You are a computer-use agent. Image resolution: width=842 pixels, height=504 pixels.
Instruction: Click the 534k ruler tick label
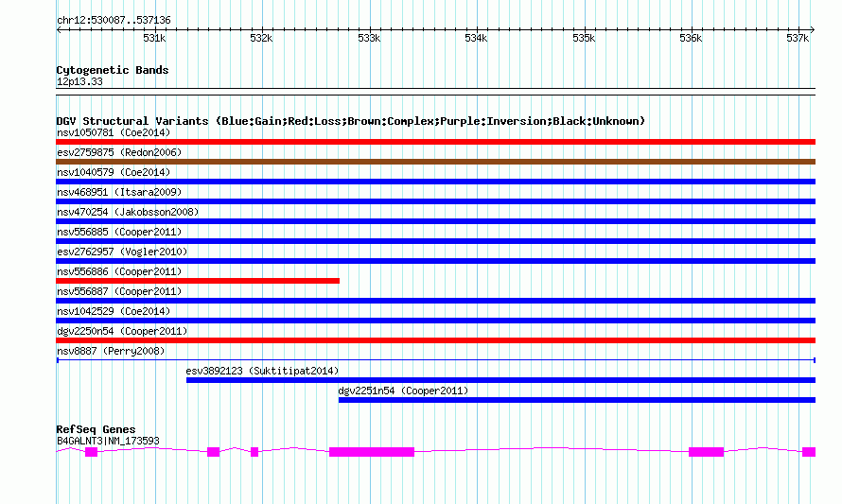(x=476, y=38)
